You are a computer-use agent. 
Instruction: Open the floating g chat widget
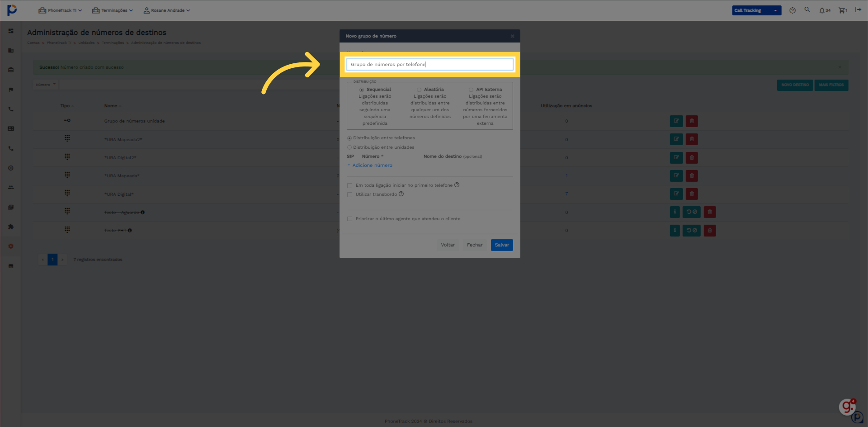(847, 407)
